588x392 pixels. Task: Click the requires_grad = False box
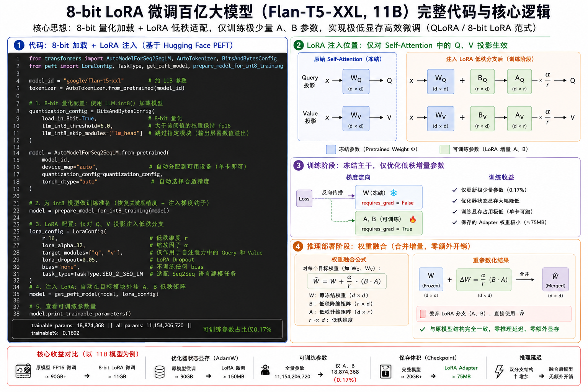tap(389, 197)
